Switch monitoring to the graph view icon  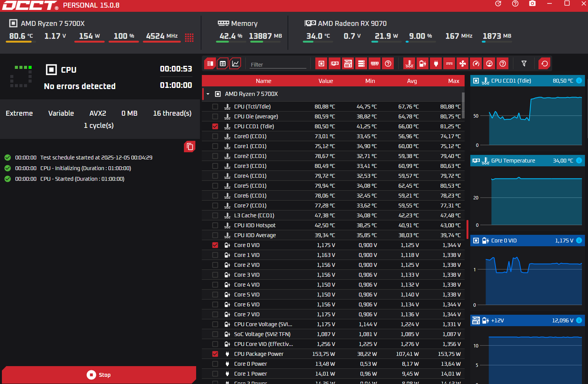pyautogui.click(x=236, y=64)
